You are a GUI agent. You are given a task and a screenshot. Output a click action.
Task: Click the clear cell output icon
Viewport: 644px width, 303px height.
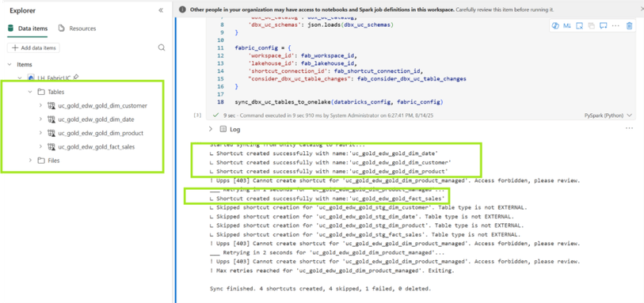coord(580,26)
